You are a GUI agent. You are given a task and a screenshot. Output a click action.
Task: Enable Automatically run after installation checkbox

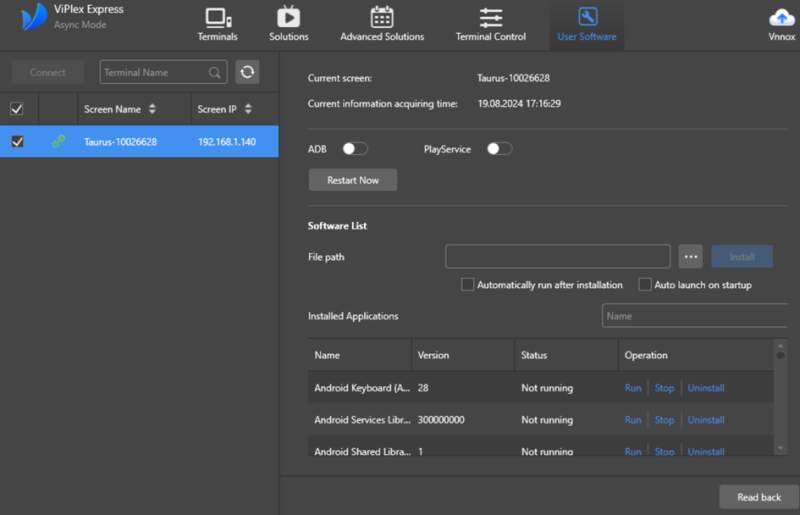coord(468,285)
